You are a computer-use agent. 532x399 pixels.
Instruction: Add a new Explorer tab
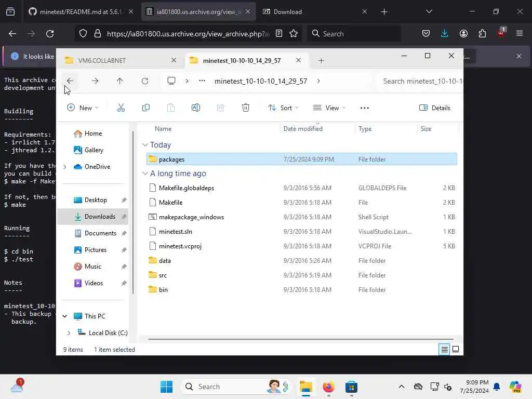tap(321, 61)
